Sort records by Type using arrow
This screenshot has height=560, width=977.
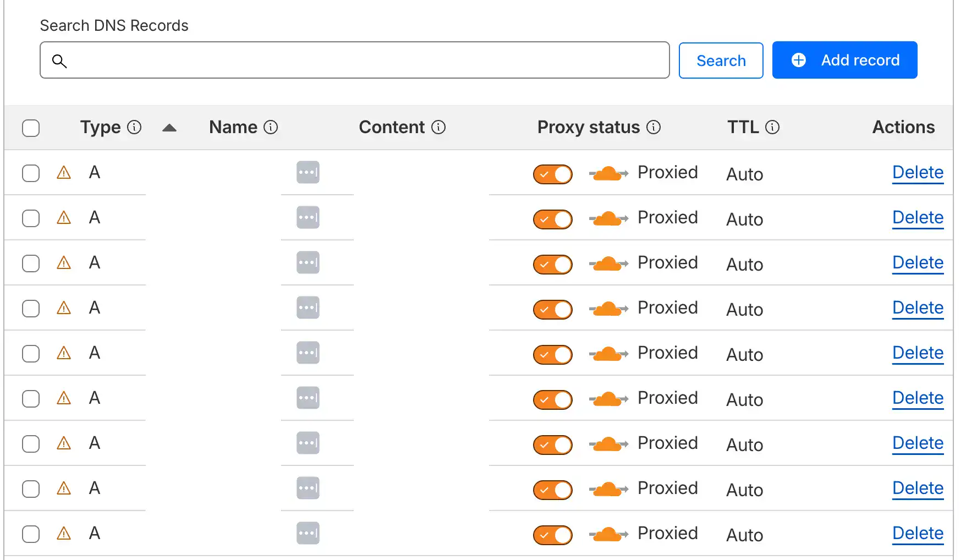tap(169, 128)
